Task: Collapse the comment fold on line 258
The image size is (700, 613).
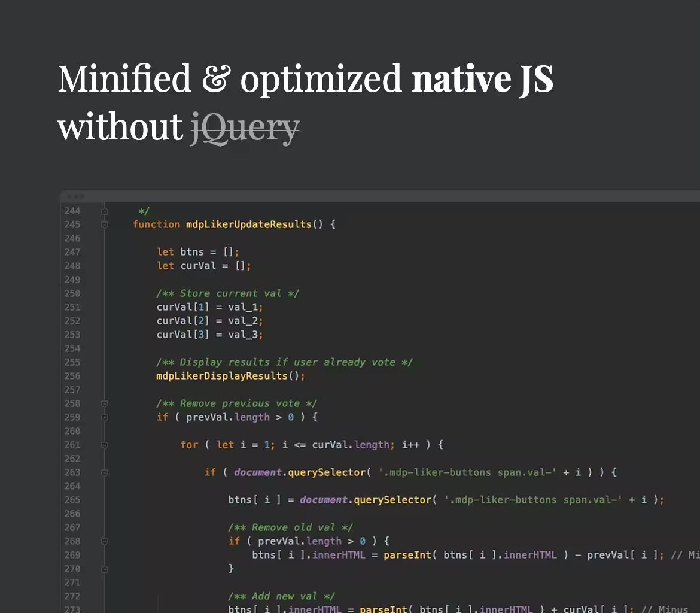Action: 105,404
